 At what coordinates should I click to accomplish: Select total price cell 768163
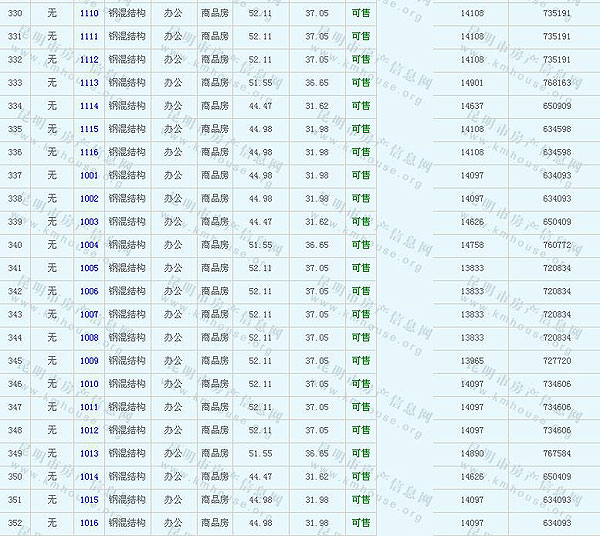557,83
